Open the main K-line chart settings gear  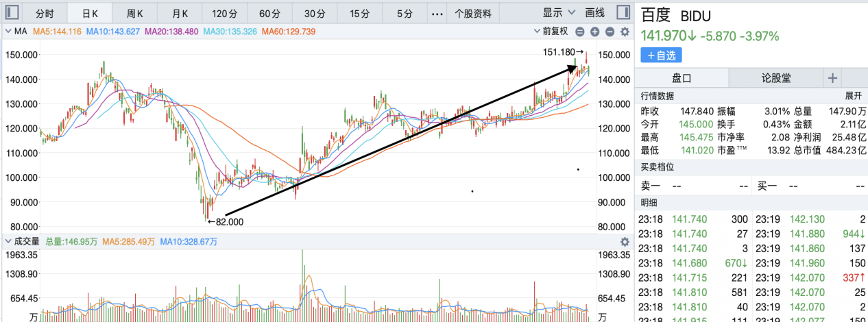pos(625,32)
